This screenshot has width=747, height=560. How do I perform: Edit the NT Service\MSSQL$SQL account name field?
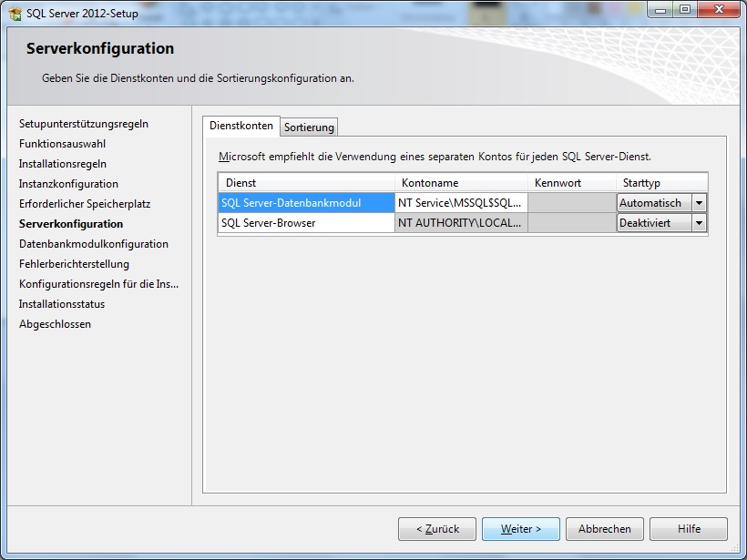(x=461, y=203)
